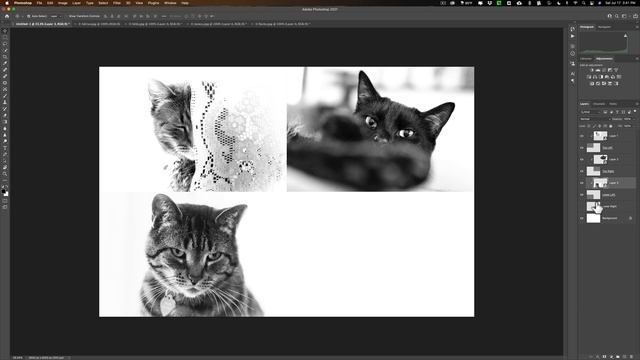
Task: Select the Untitled-1 document tab
Action: click(x=42, y=24)
